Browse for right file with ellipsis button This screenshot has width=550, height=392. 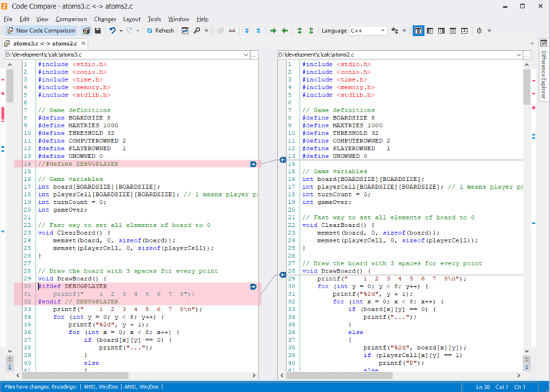tap(527, 55)
